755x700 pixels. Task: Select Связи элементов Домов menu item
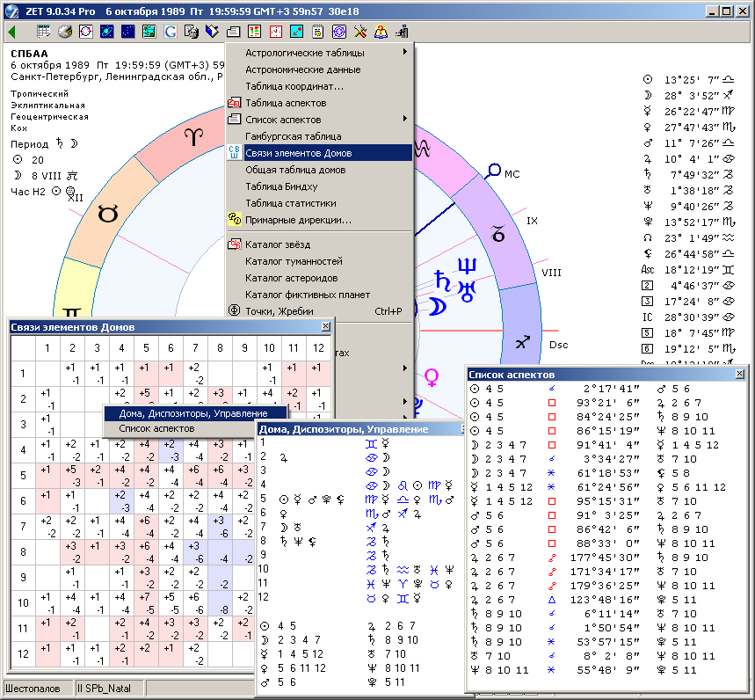pos(298,153)
